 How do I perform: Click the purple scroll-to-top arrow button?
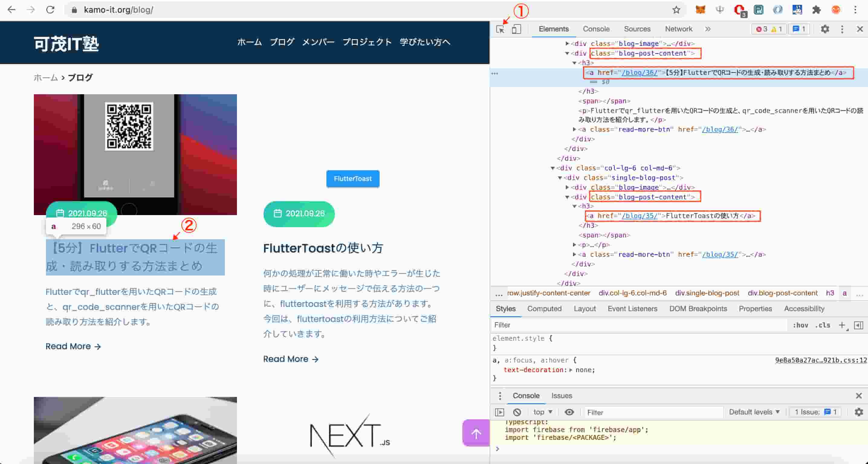click(476, 433)
